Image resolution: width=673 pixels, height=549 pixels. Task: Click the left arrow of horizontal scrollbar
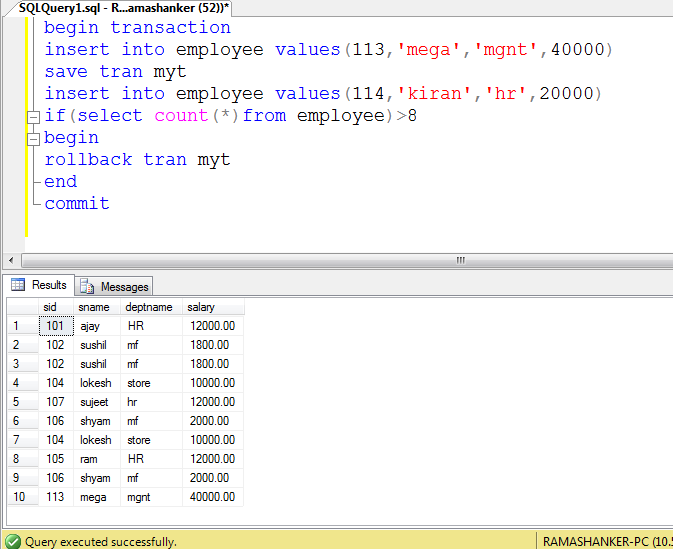point(11,260)
